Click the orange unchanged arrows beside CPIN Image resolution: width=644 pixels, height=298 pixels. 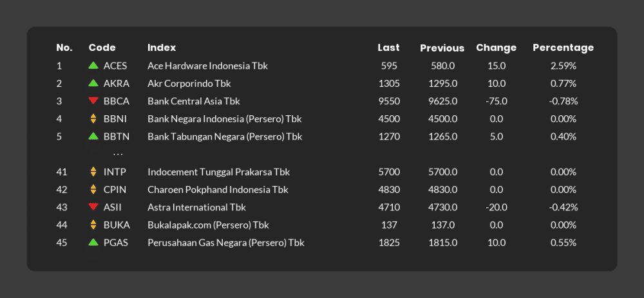pyautogui.click(x=93, y=189)
